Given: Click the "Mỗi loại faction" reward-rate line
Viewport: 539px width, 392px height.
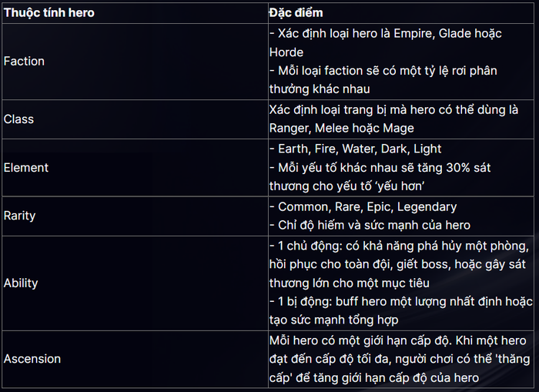Looking at the screenshot, I should point(383,71).
